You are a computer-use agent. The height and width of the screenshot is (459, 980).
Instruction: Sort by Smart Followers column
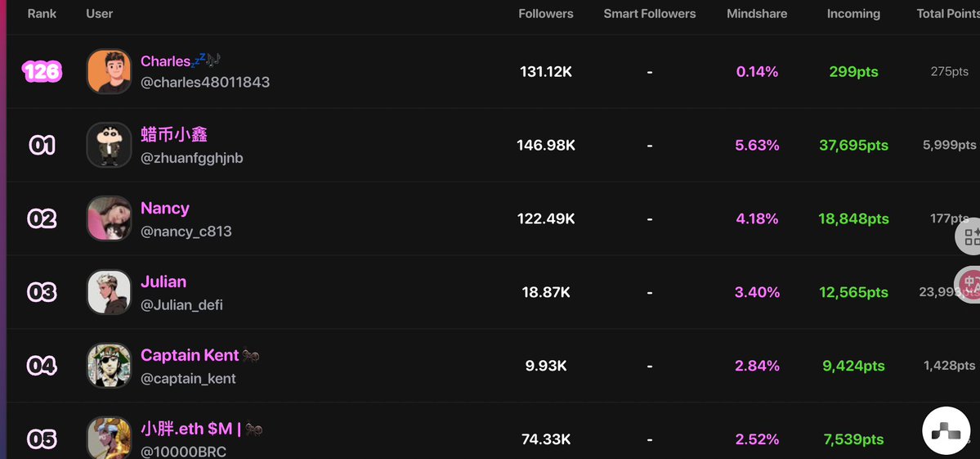pyautogui.click(x=649, y=14)
